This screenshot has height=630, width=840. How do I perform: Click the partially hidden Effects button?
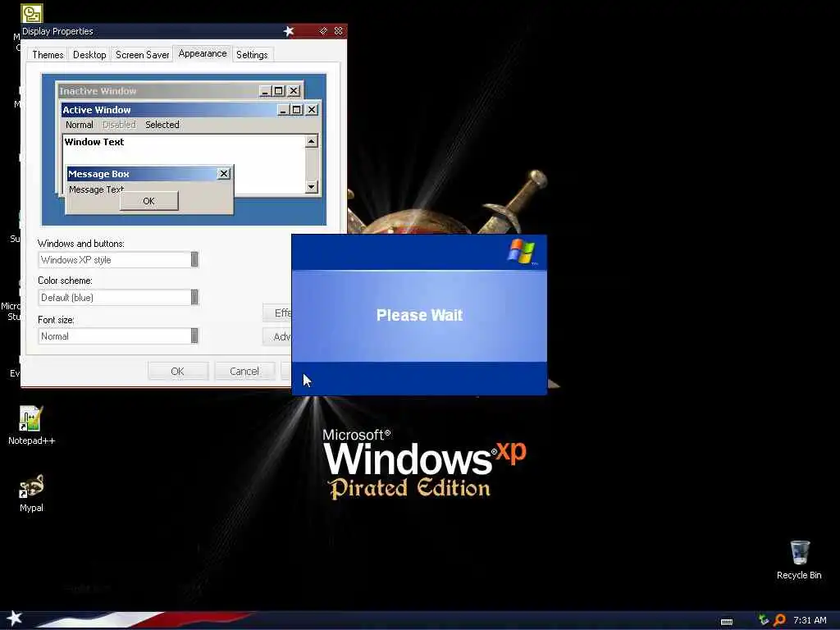[277, 313]
